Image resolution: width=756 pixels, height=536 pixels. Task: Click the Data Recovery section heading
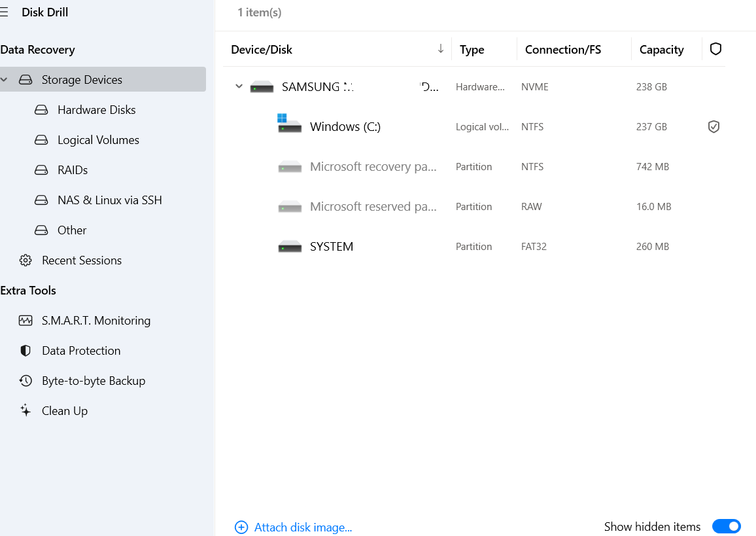[x=38, y=50]
